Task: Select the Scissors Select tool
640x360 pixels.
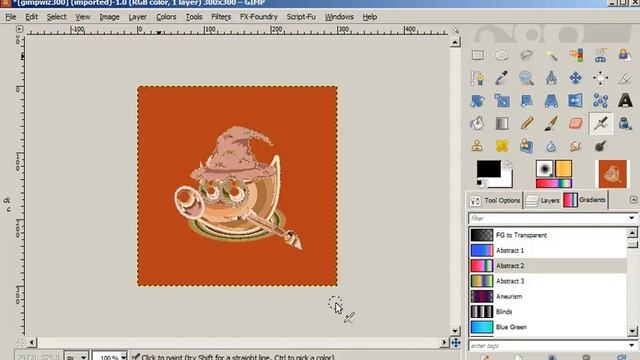Action: coord(600,55)
